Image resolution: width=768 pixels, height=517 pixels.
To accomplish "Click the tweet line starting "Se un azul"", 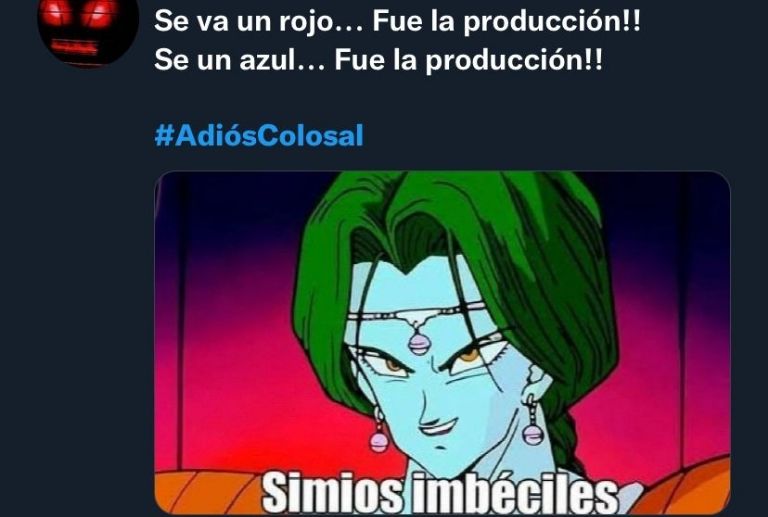I will pos(379,61).
